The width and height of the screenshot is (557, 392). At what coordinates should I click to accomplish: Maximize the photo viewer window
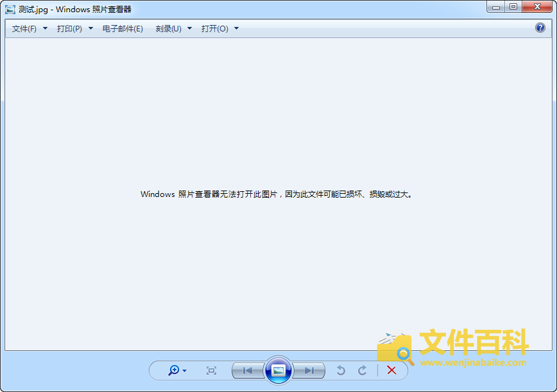[513, 7]
